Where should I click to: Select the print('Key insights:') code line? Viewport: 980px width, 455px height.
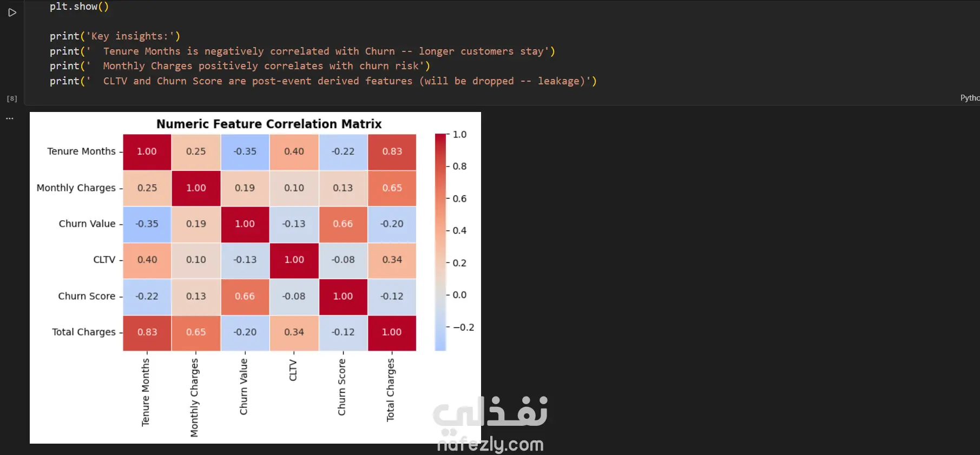[115, 36]
